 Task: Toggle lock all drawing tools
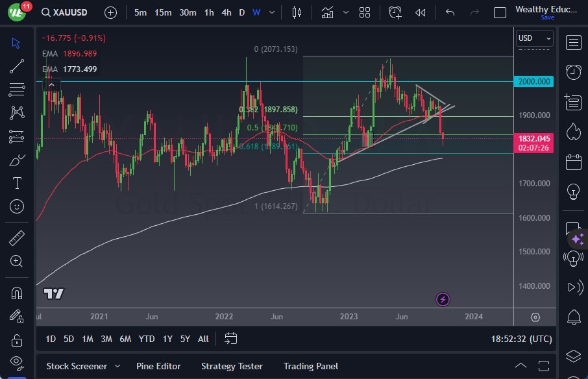point(18,340)
